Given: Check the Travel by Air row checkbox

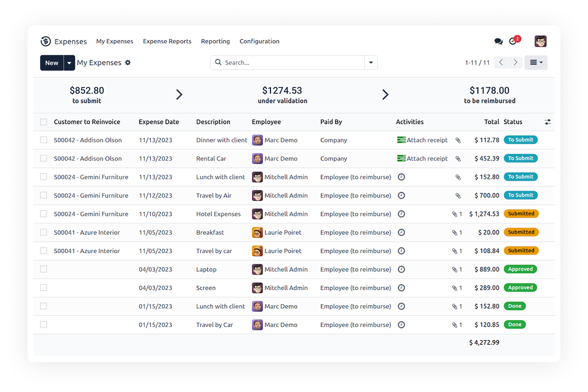Looking at the screenshot, I should [x=44, y=195].
